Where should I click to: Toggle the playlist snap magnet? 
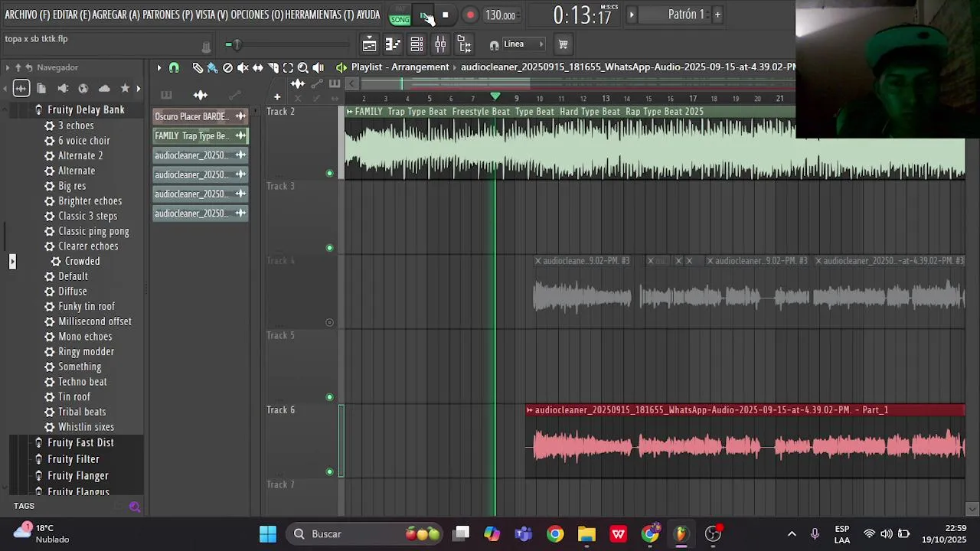(174, 67)
